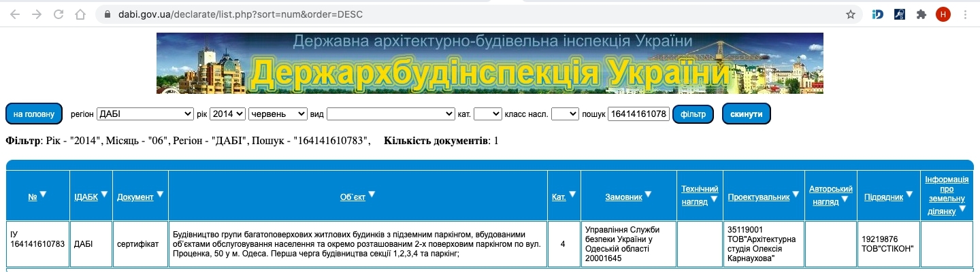Click the Об'єкт header link
Image resolution: width=980 pixels, height=272 pixels.
click(x=353, y=197)
